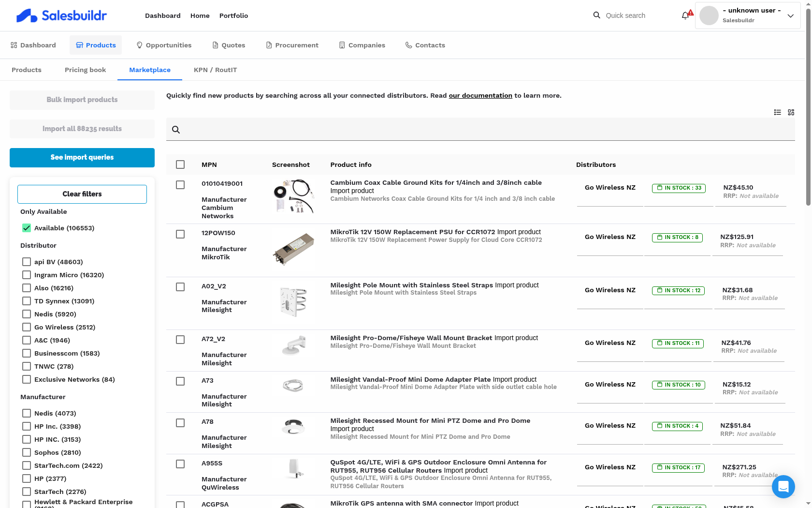Click Portfolio in the top header
The width and height of the screenshot is (812, 508).
[234, 15]
